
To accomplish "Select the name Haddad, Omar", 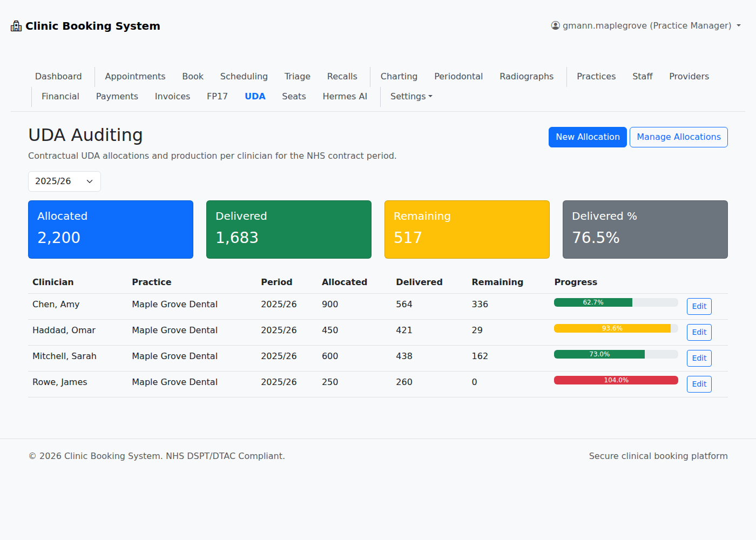I will pos(64,330).
